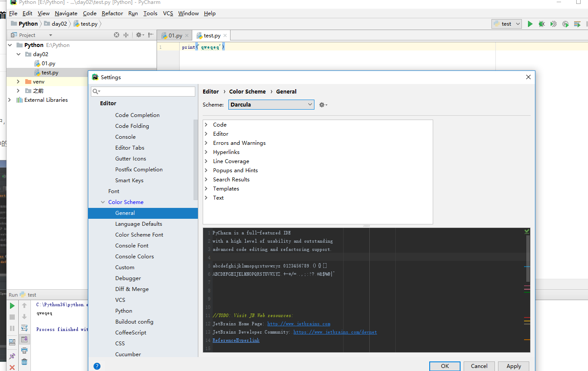Rerun test in Run panel
The height and width of the screenshot is (371, 588).
(x=12, y=306)
